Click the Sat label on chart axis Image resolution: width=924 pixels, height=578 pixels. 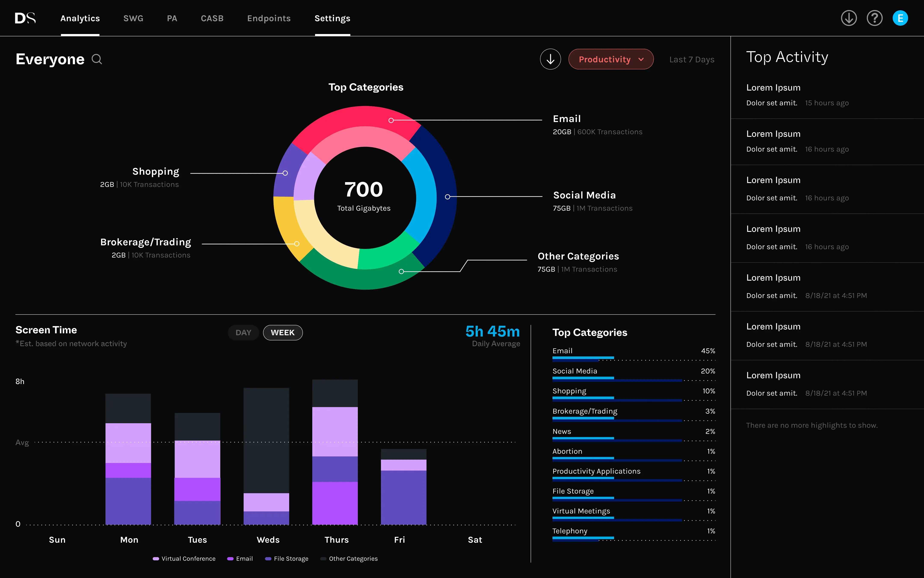coord(475,540)
